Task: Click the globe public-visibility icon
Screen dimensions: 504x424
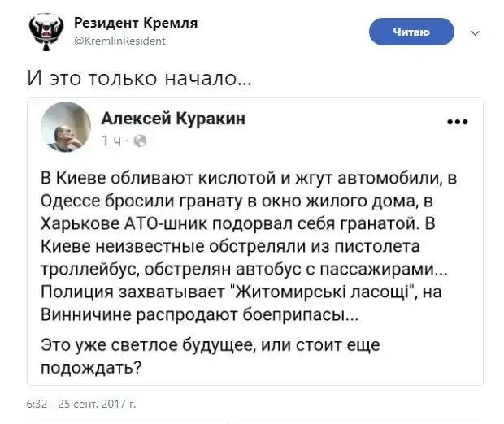Action: 139,141
